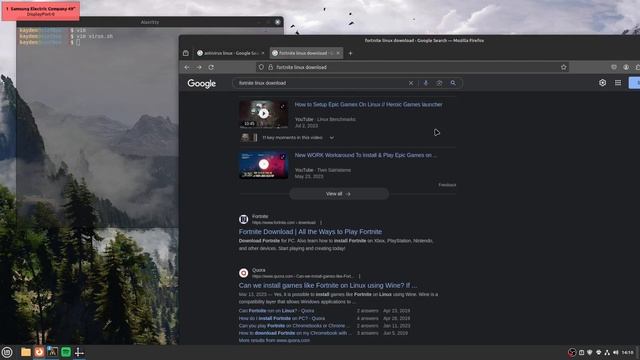Open the Google apps grid
640x360 pixels.
618,83
